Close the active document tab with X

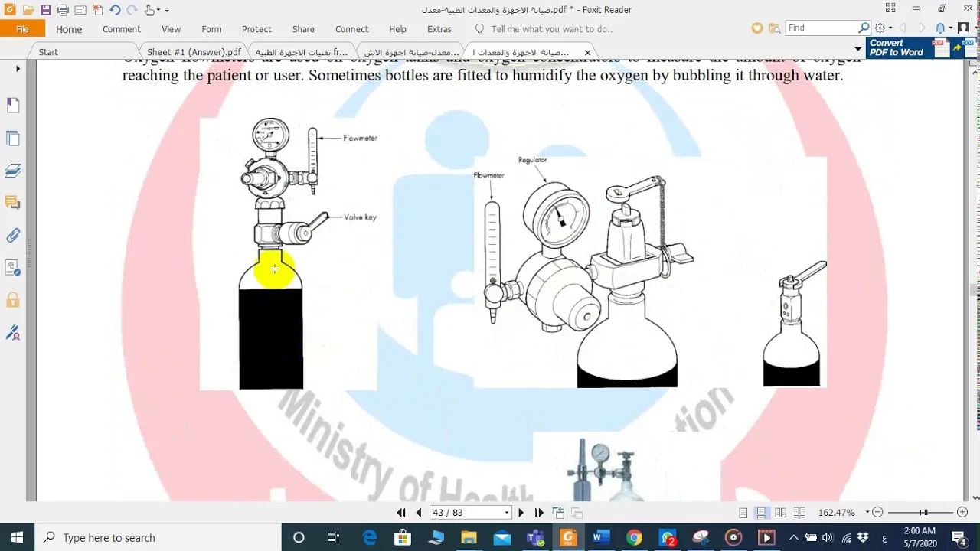click(x=587, y=52)
